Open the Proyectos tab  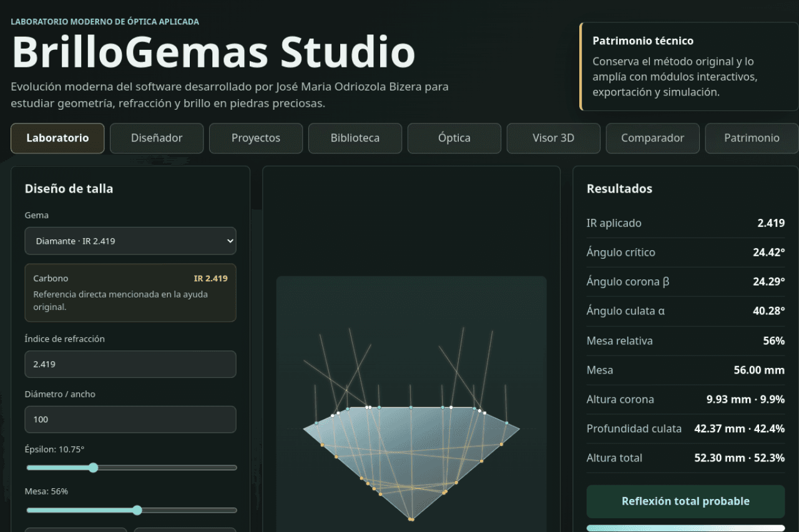256,138
